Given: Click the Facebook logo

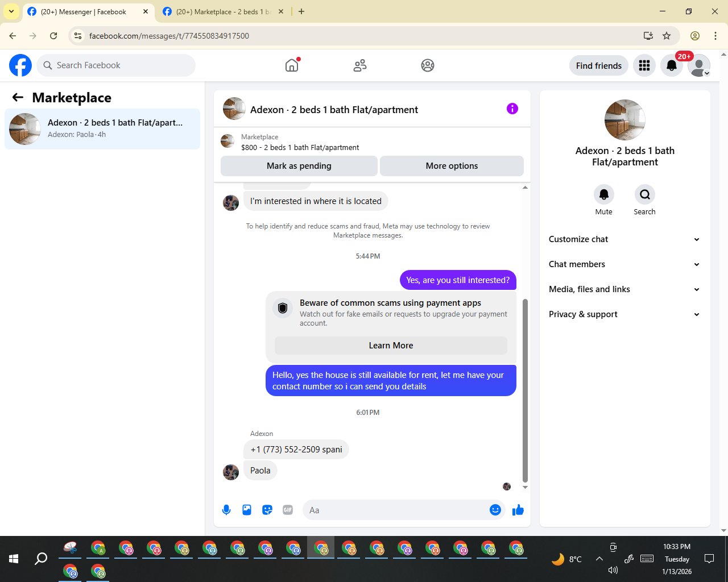Looking at the screenshot, I should click(x=20, y=65).
